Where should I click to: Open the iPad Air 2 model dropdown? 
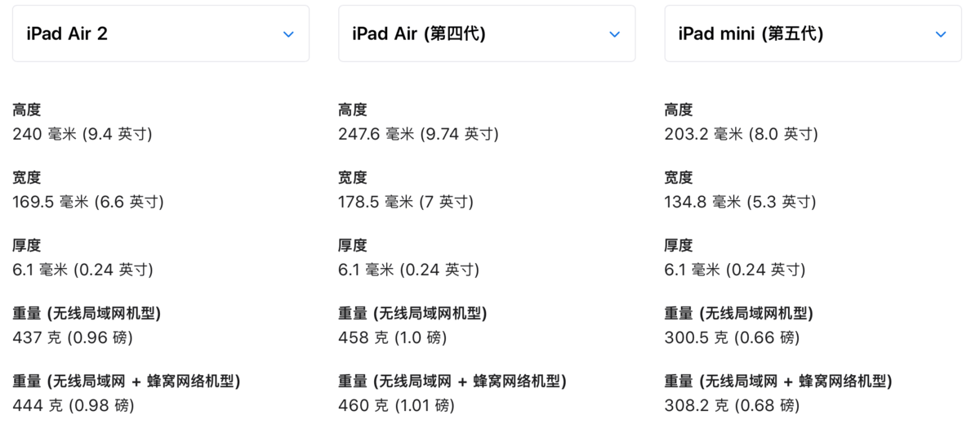161,33
